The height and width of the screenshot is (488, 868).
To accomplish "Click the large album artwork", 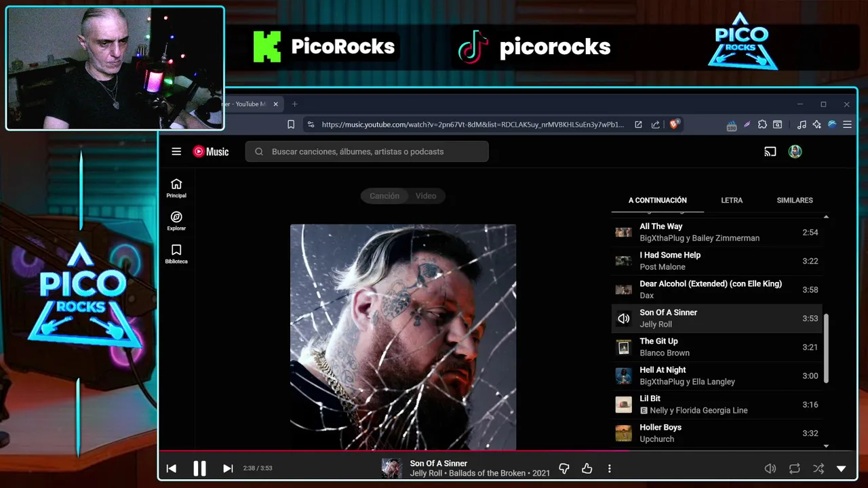I will tap(403, 337).
